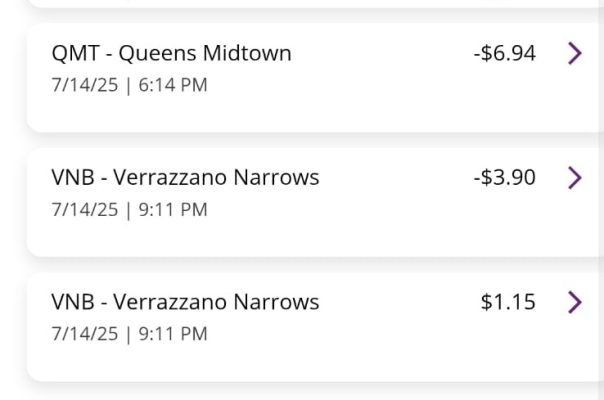Select 'Verrazzano Narrows' name in the -$3.90 row
This screenshot has height=400, width=604.
tap(217, 178)
